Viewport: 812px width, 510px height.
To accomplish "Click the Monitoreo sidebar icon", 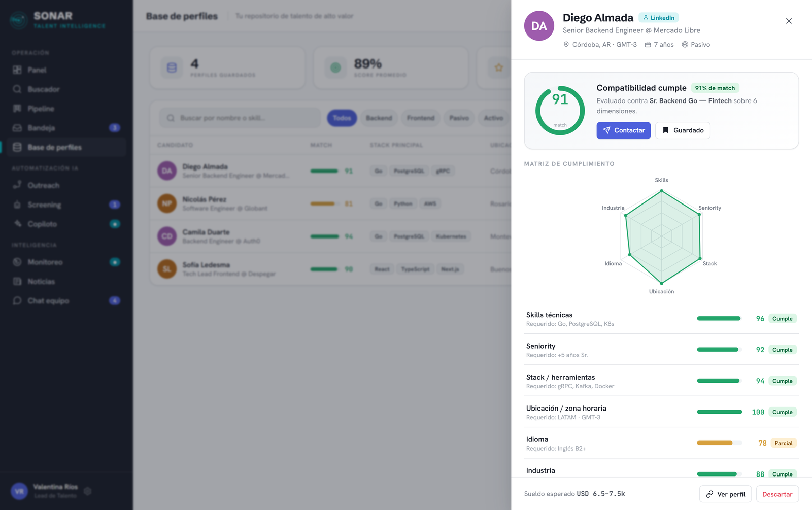I will pyautogui.click(x=17, y=262).
